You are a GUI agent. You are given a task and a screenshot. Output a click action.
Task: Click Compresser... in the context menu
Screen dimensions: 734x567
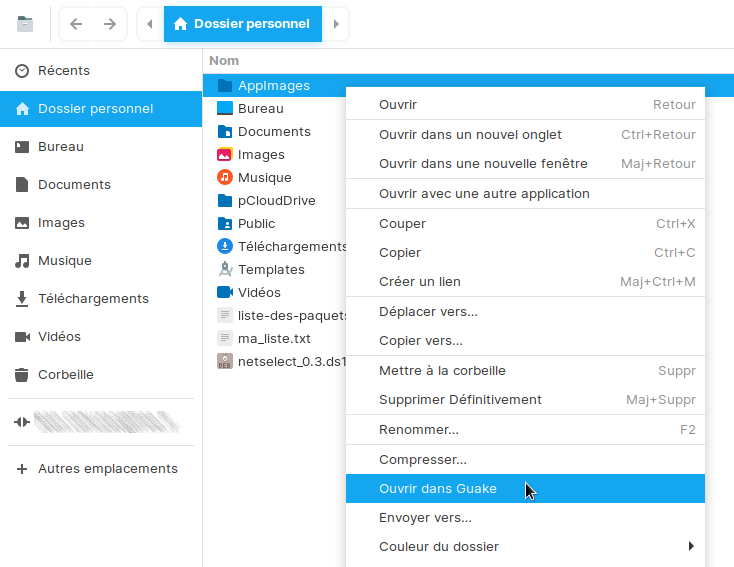(x=422, y=460)
